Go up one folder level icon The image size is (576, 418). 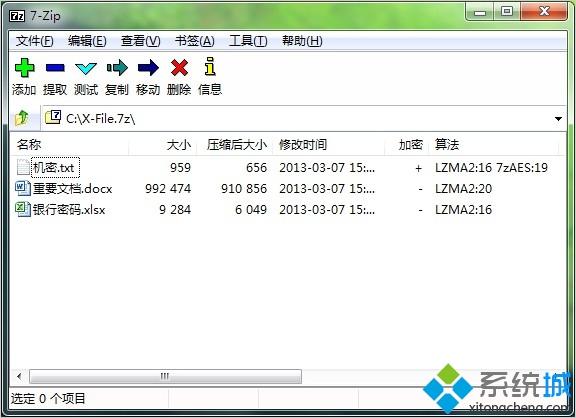[x=22, y=118]
